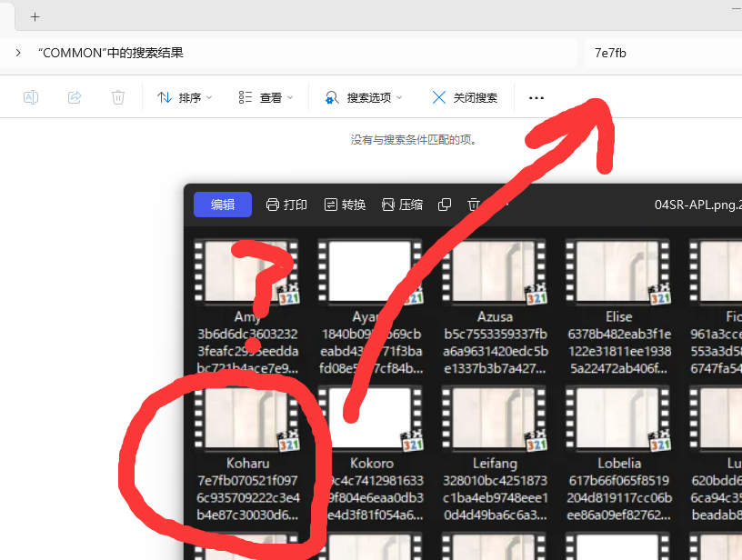
Task: Click the hash beginning 617b66f065f8519
Action: tap(619, 497)
